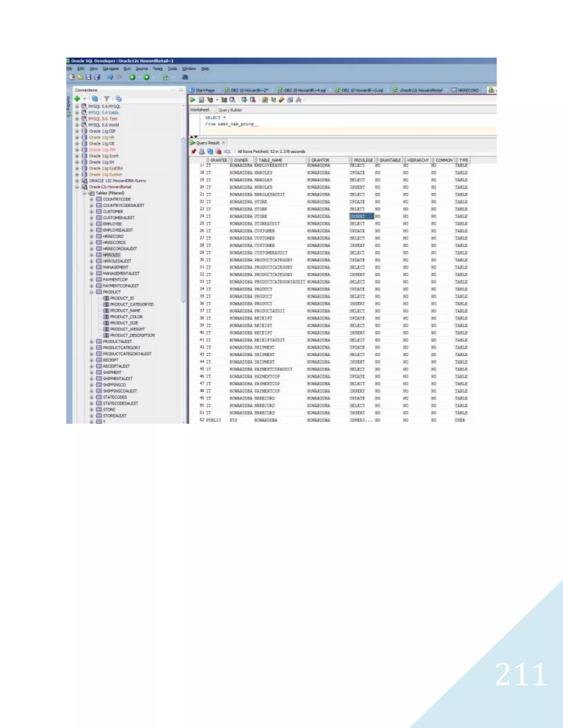The image size is (563, 728).
Task: Click the highlighted INSERT cell in row 24
Action: tap(361, 216)
